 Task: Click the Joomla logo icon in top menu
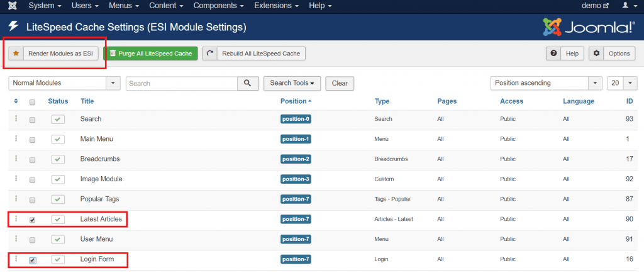[13, 6]
